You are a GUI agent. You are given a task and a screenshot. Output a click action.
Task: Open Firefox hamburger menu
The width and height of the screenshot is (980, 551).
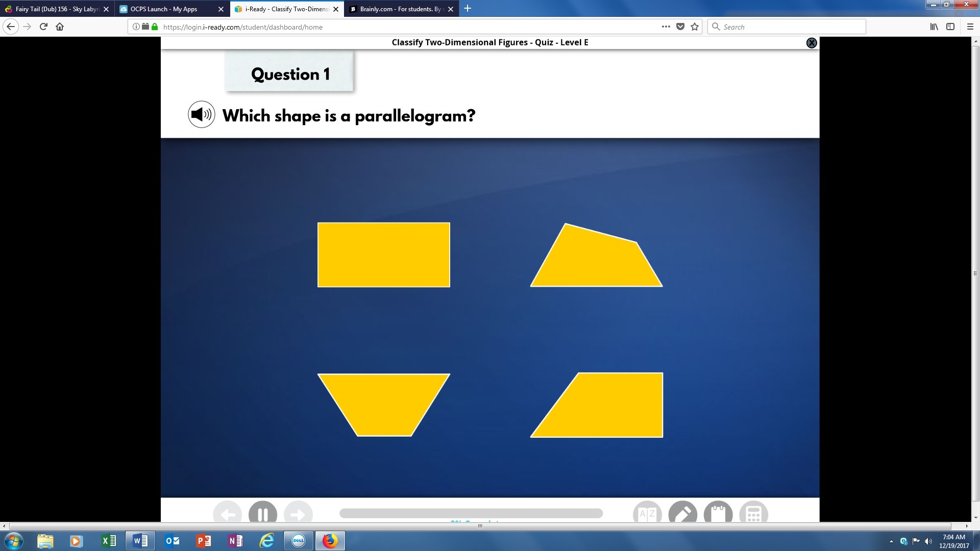point(970,27)
